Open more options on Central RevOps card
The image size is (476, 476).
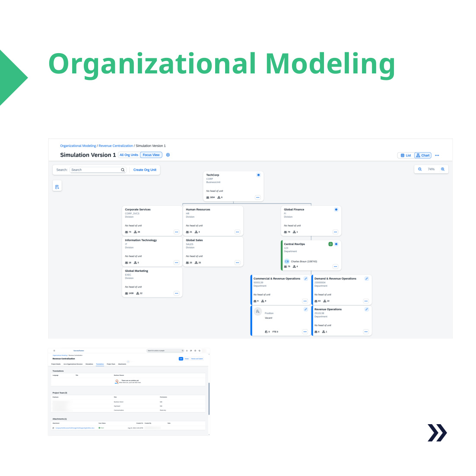336,267
